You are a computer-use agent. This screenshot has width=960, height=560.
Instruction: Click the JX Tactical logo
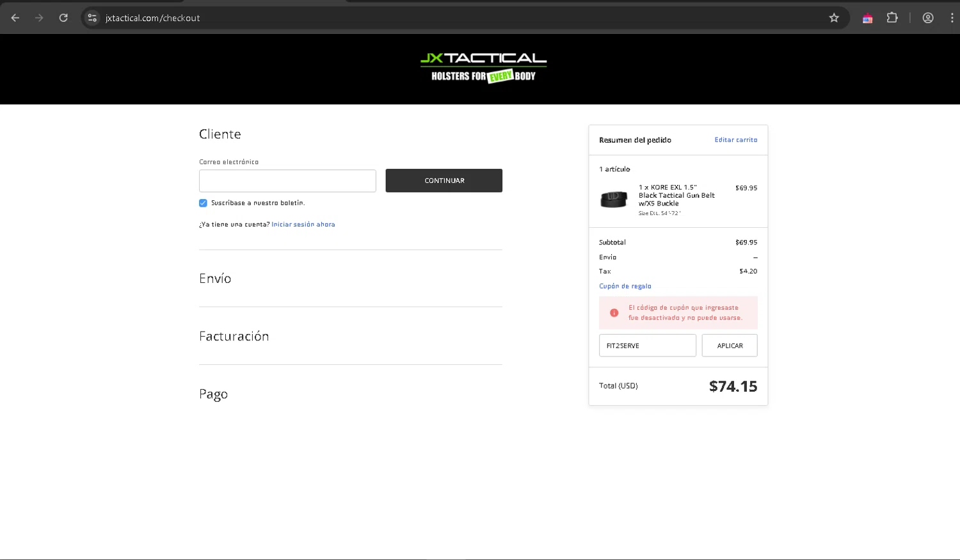pos(483,68)
